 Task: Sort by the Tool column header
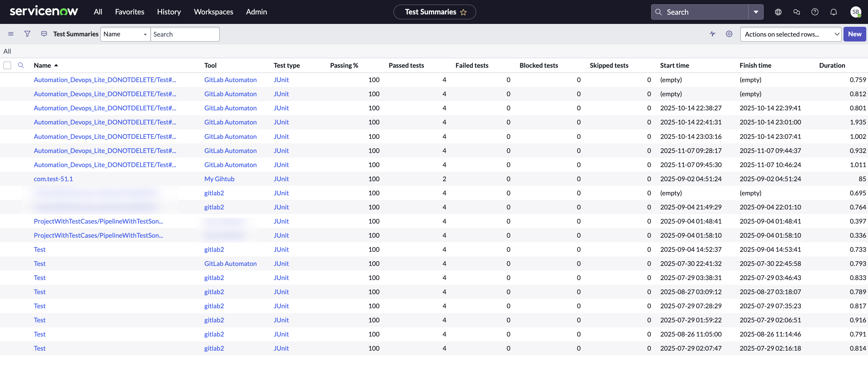pyautogui.click(x=210, y=65)
